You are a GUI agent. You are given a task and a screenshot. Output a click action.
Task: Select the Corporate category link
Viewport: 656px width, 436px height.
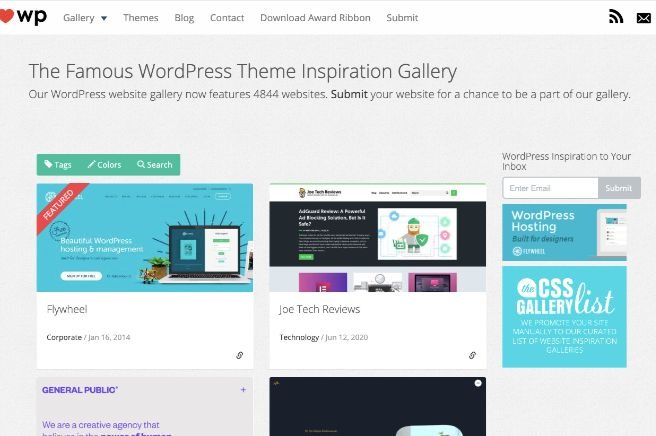pyautogui.click(x=64, y=337)
